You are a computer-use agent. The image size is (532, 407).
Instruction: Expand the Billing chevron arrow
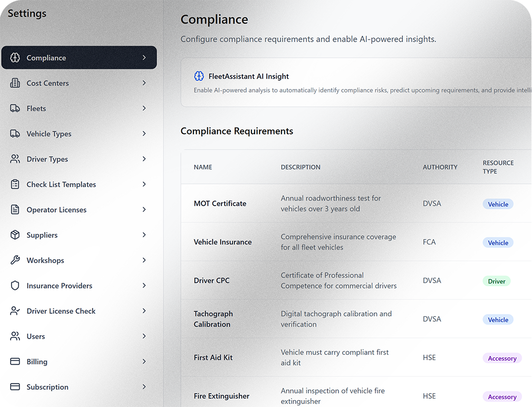click(x=144, y=362)
